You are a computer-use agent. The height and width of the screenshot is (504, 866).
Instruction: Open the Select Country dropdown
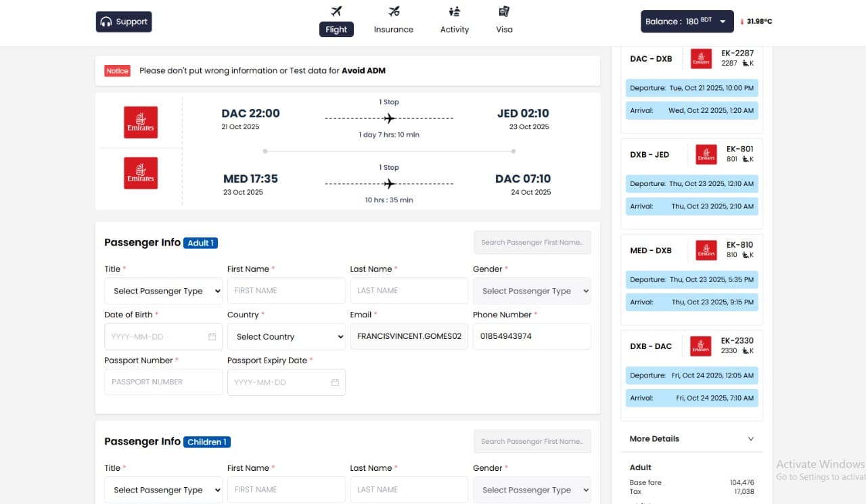[x=286, y=336]
